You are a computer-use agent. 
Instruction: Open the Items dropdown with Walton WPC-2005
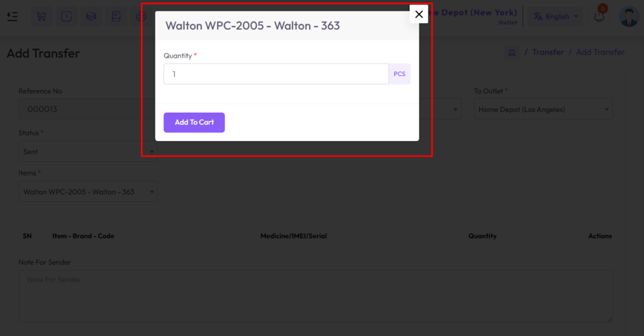click(x=88, y=192)
